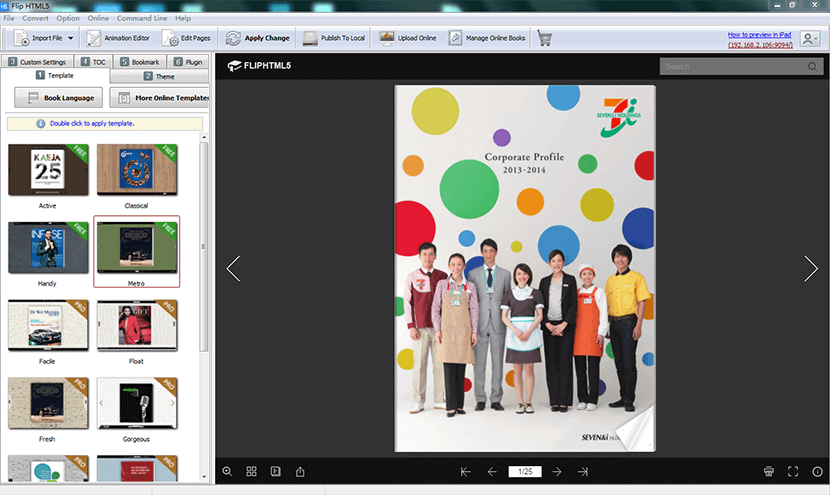Jump to last page icon
Screen dimensions: 830x495
click(583, 471)
